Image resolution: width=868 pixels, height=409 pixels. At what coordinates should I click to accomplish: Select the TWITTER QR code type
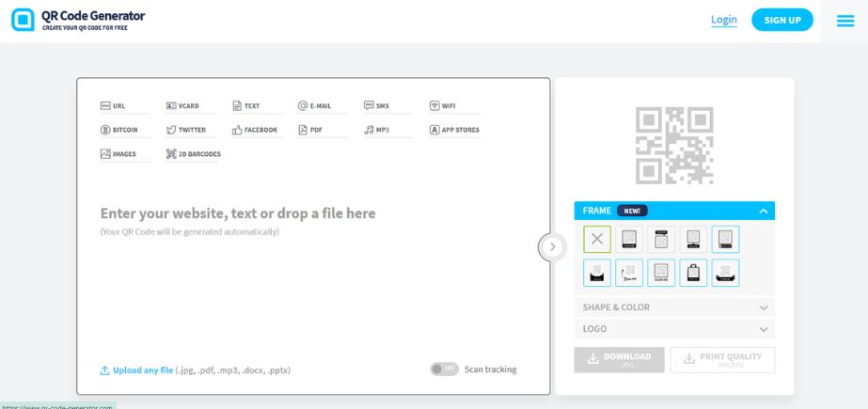click(x=191, y=130)
